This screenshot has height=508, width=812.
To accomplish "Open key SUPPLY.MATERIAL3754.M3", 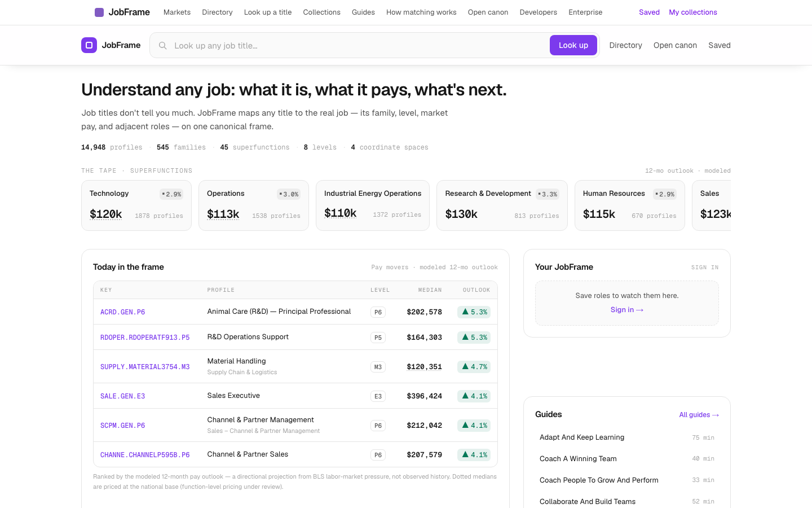I will 145,367.
